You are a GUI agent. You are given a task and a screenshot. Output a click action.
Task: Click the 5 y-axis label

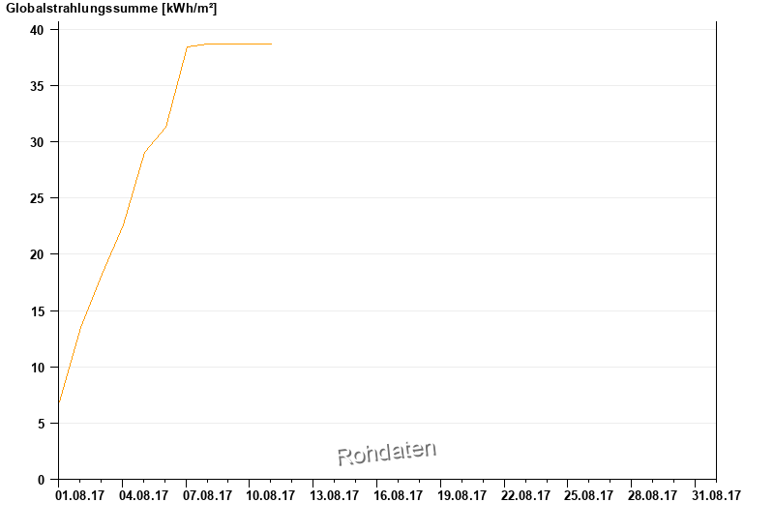[42, 424]
